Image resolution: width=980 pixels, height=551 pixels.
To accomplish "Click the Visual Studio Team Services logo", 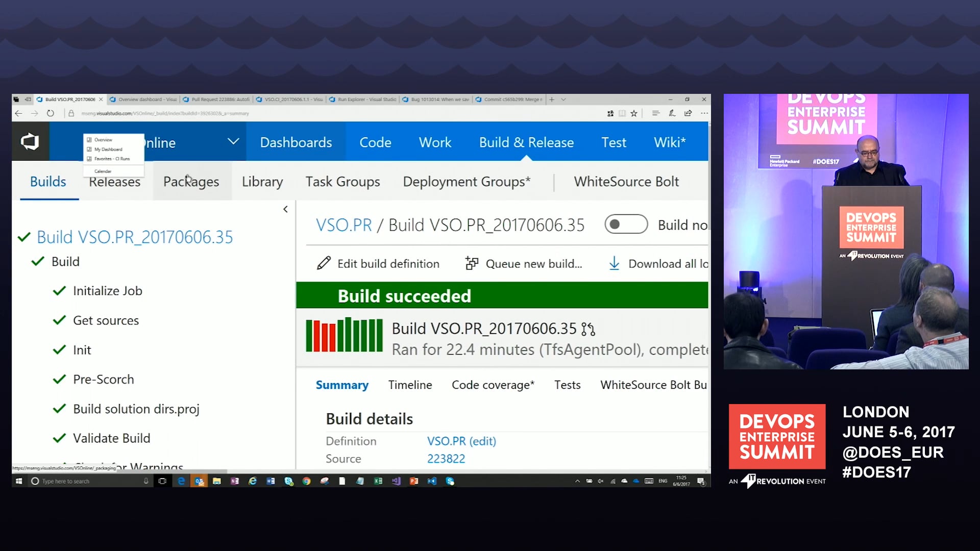I will (30, 141).
